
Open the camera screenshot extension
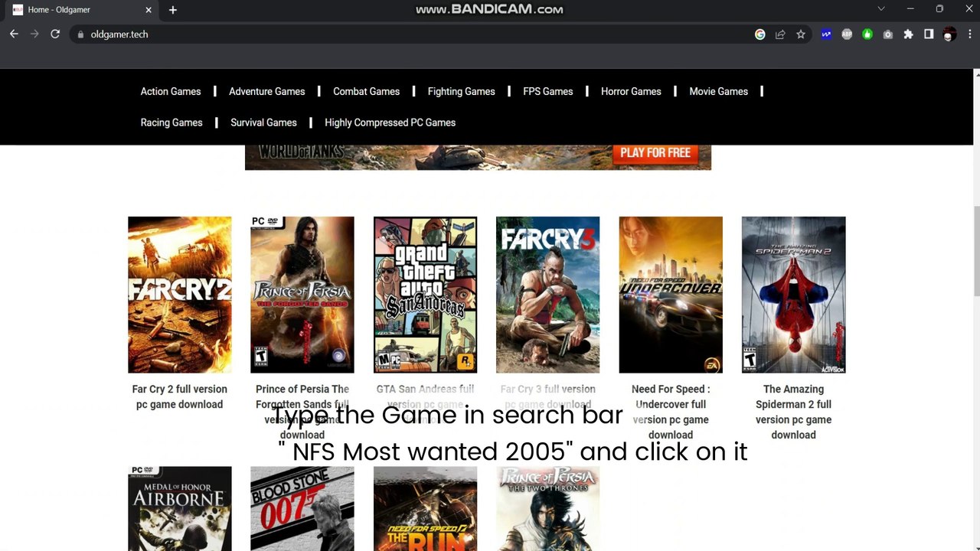[888, 34]
